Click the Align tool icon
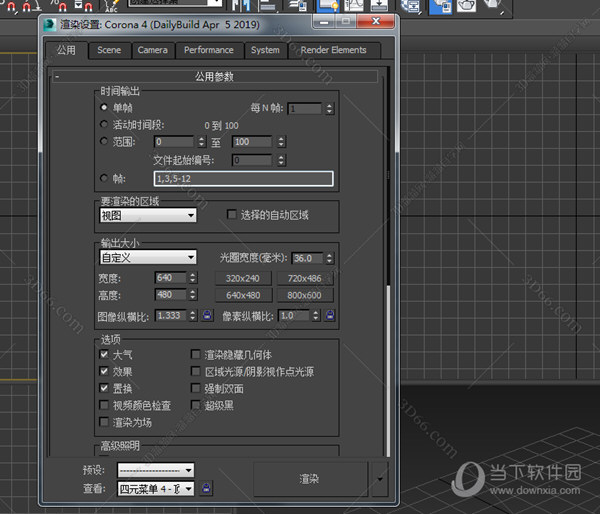 [267, 5]
